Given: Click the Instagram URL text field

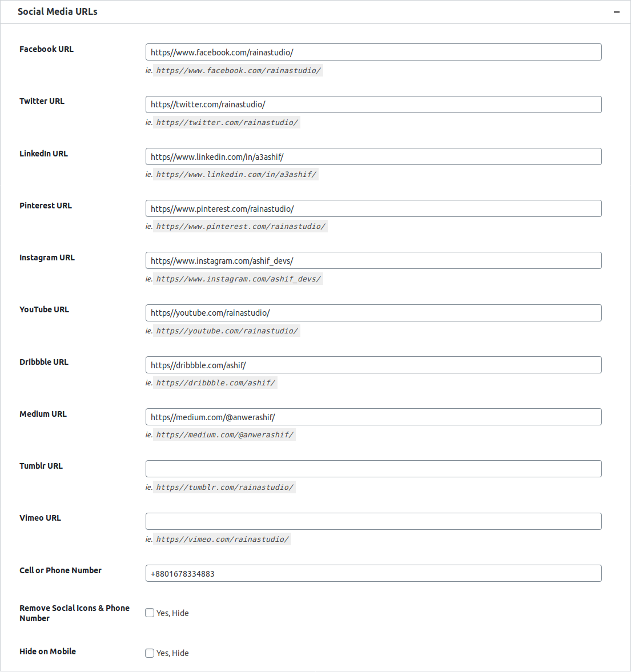Looking at the screenshot, I should (373, 260).
